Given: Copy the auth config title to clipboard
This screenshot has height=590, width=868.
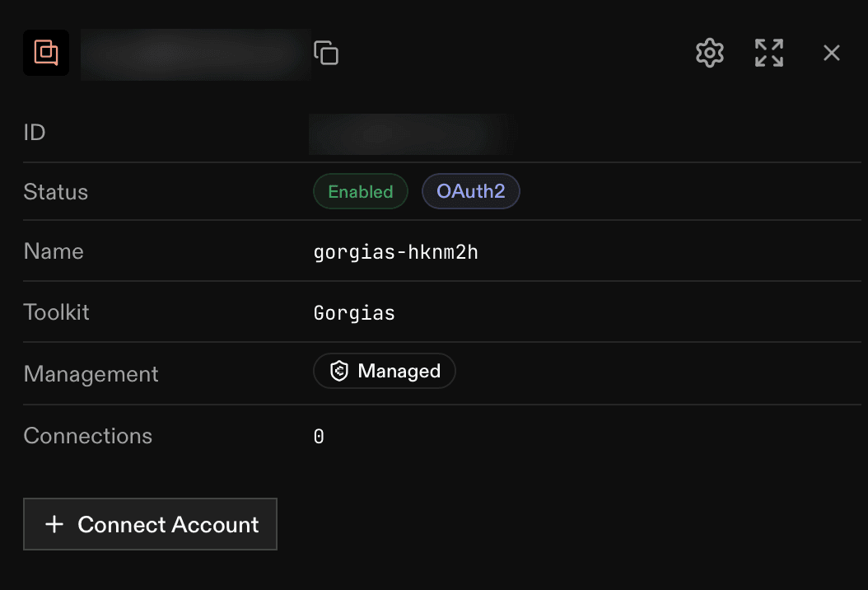Looking at the screenshot, I should tap(326, 53).
